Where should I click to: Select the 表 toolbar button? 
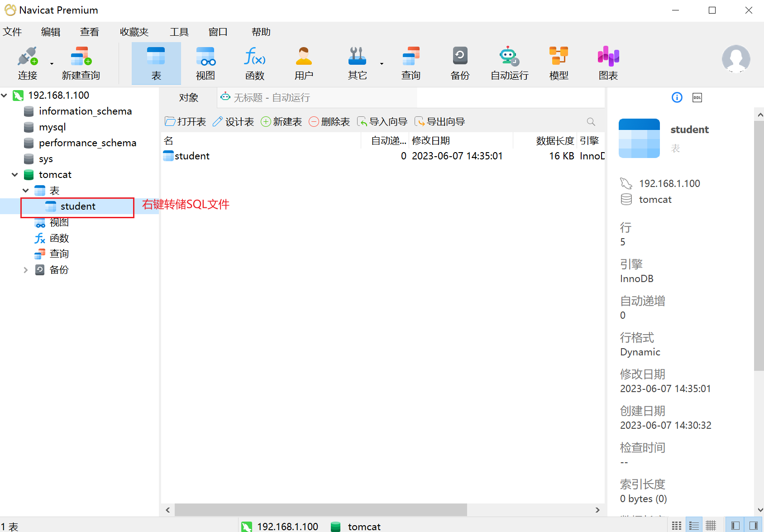coord(156,63)
